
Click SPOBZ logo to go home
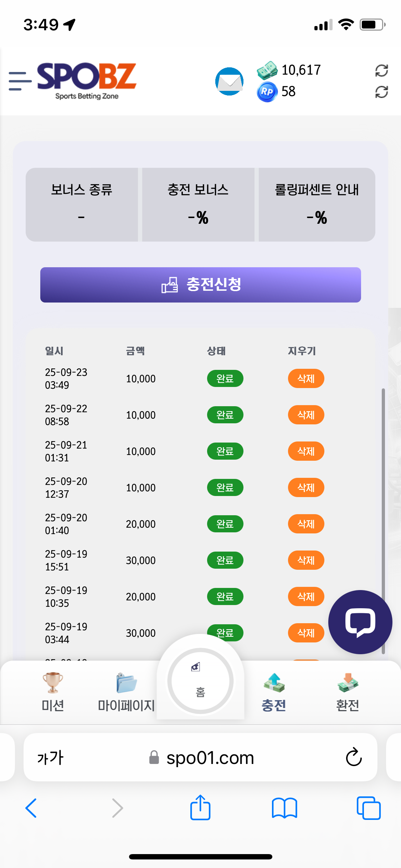click(x=87, y=81)
